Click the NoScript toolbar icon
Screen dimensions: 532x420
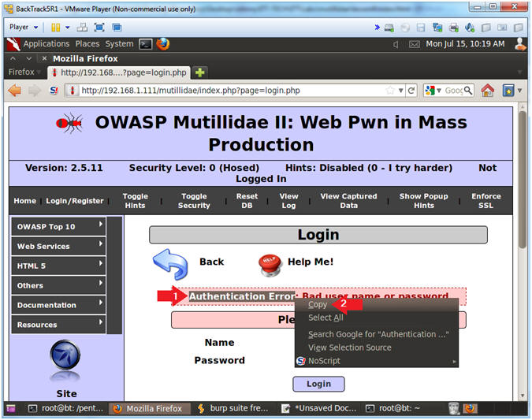coord(54,91)
